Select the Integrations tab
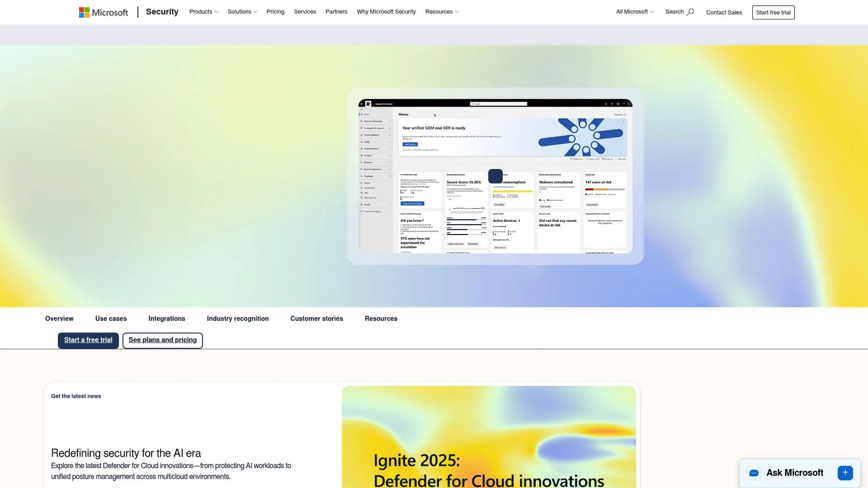Image resolution: width=868 pixels, height=488 pixels. [x=167, y=319]
